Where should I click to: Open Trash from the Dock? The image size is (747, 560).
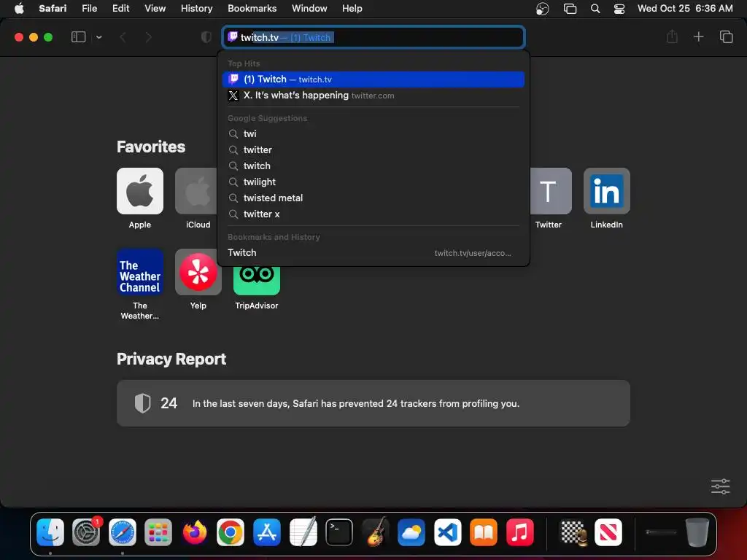697,532
